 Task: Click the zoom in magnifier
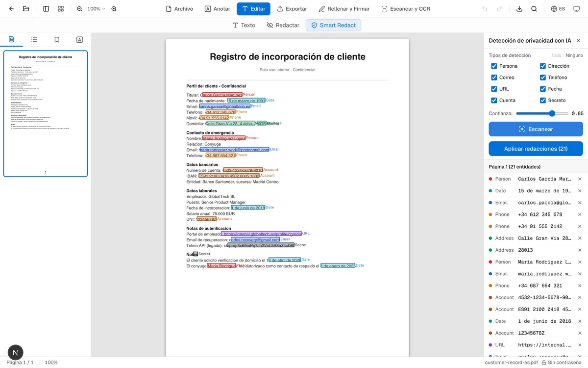[x=114, y=9]
